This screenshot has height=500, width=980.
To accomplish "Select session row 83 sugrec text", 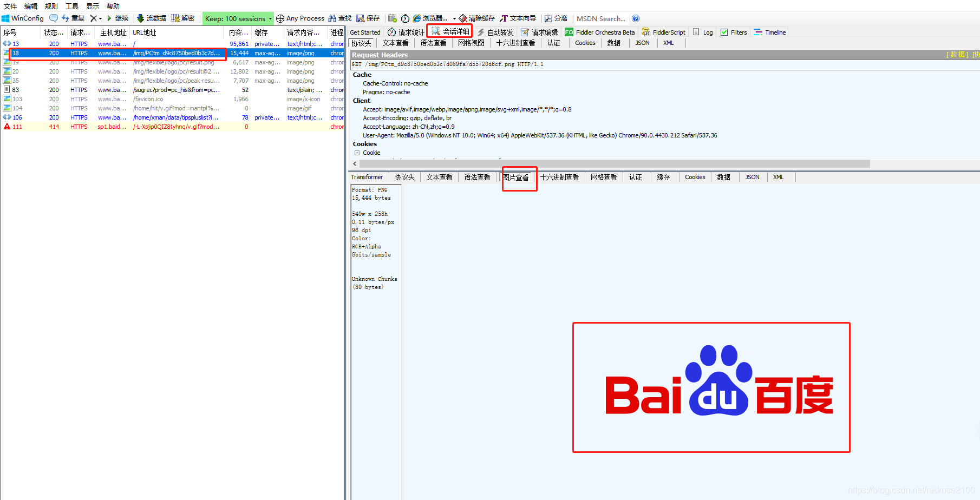I will coord(172,90).
